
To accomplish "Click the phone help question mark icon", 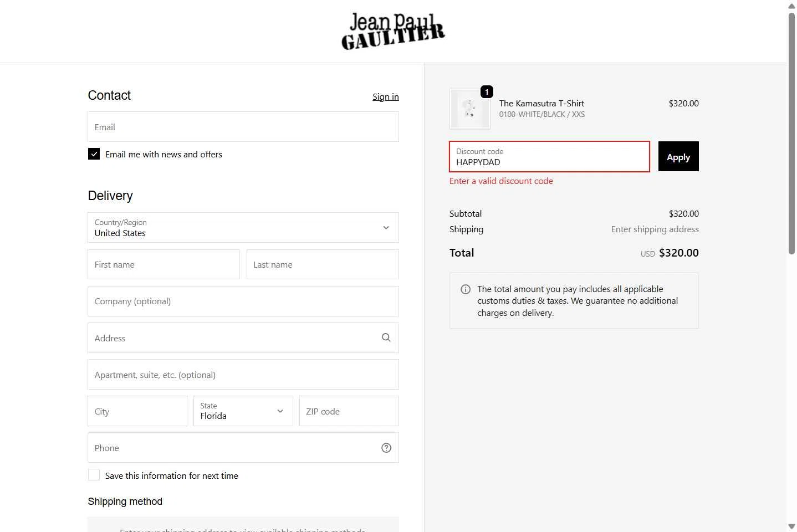I will [x=386, y=448].
